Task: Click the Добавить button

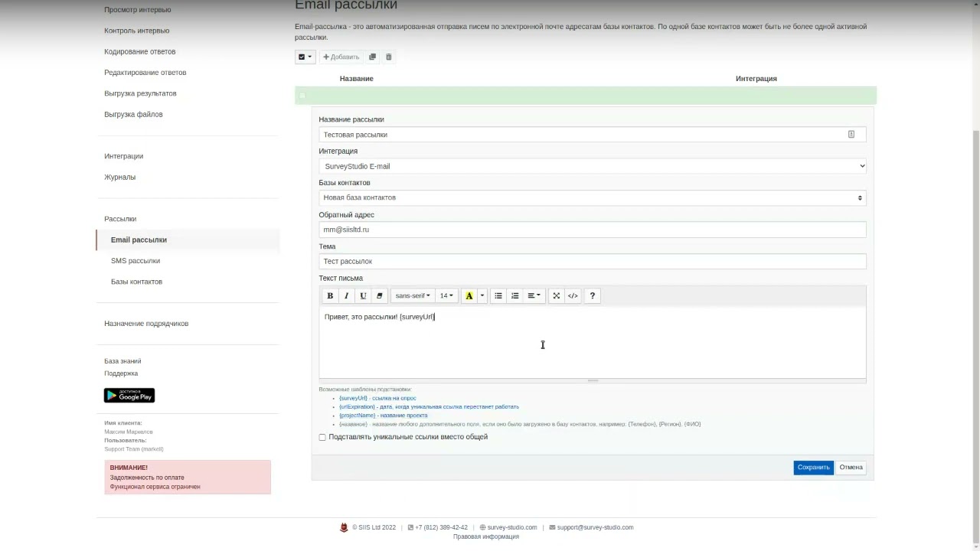Action: pyautogui.click(x=341, y=57)
